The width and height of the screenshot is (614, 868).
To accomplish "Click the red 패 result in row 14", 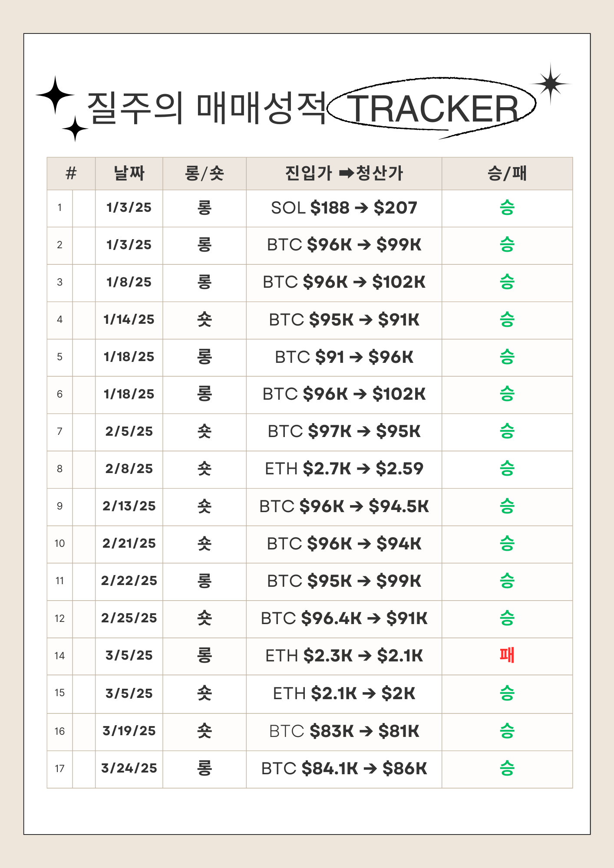I will coord(507,656).
